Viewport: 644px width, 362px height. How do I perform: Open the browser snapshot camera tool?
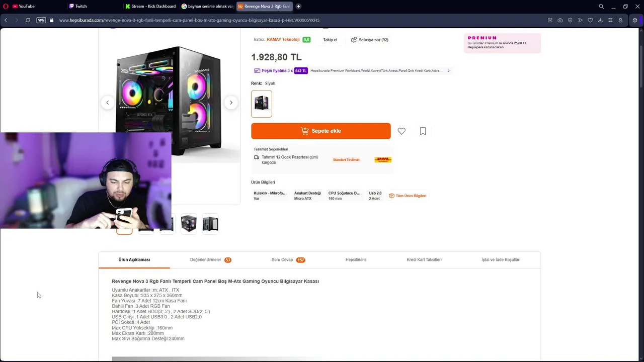(560, 20)
